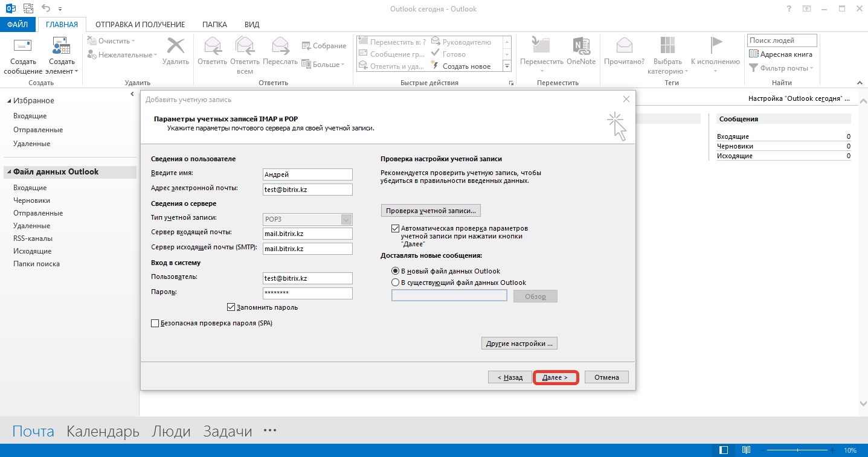
Task: Click the Create message envelope icon
Action: pos(22,46)
